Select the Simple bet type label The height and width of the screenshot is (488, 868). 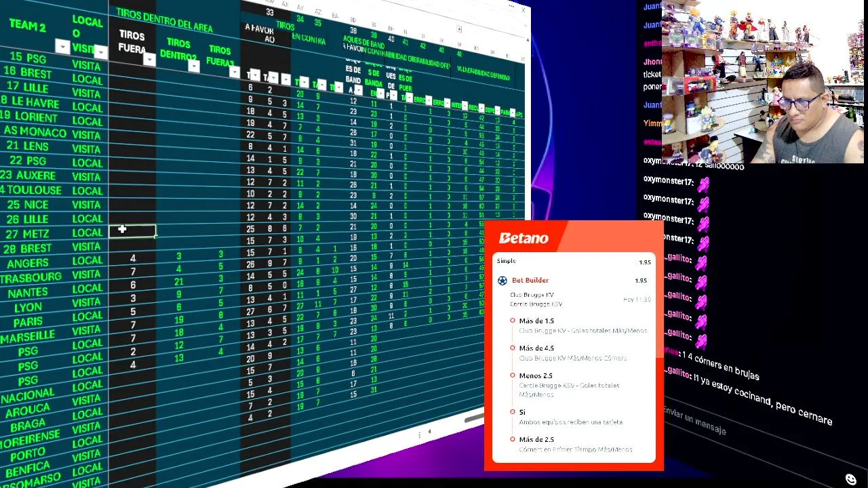point(506,261)
